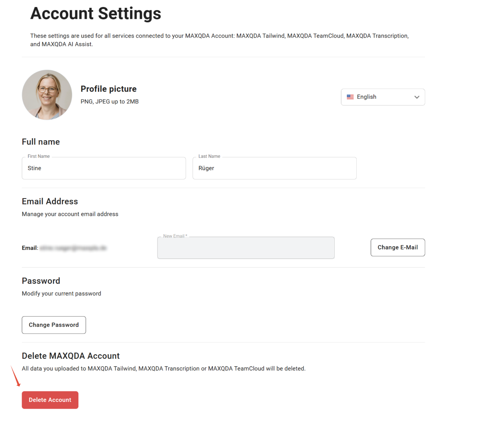Click the US flag icon in language selector
504x429 pixels.
(x=350, y=97)
